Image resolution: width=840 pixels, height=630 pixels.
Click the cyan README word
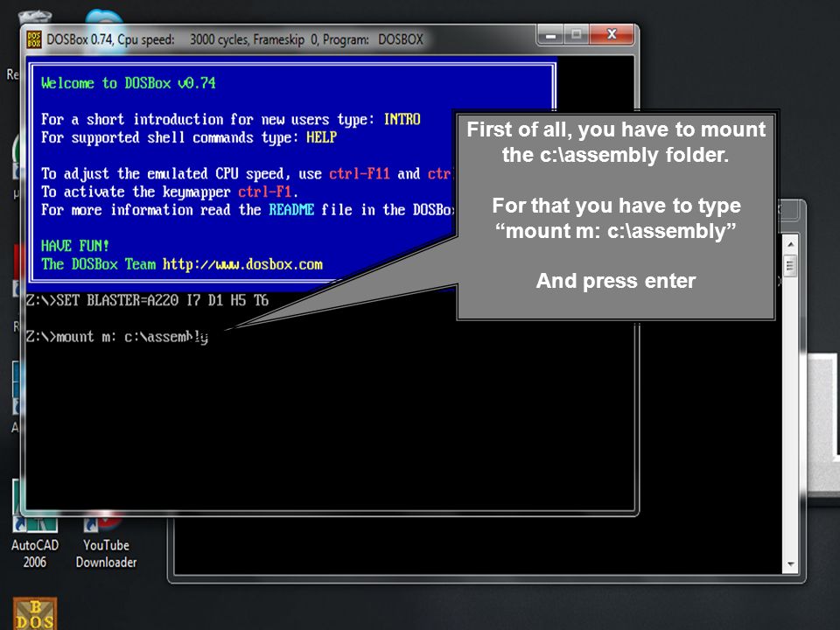(x=291, y=209)
